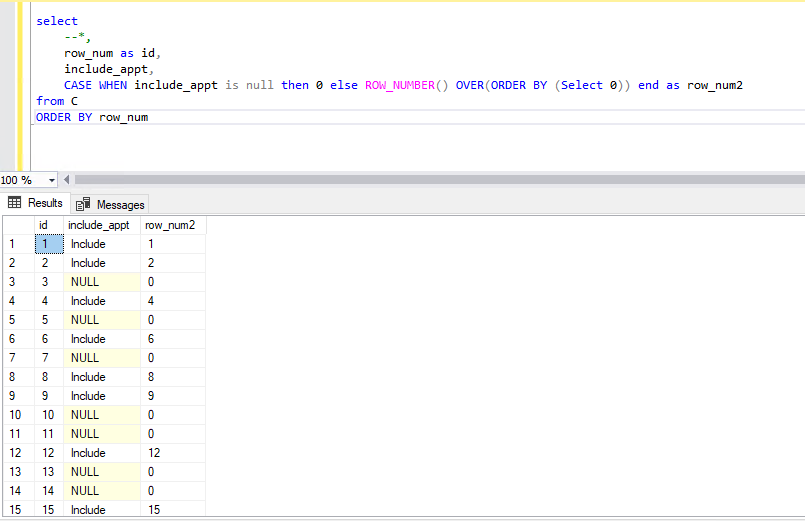Click 'from C' line in editor
805x522 pixels.
click(56, 101)
